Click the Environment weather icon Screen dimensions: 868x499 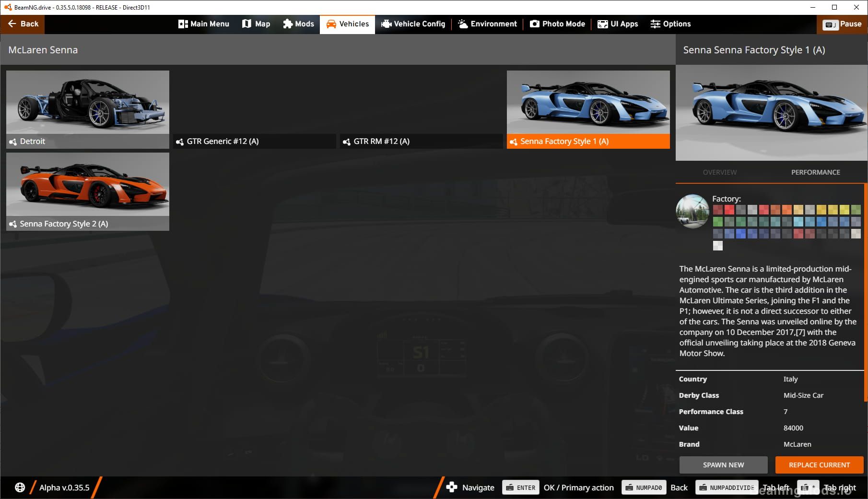click(463, 24)
